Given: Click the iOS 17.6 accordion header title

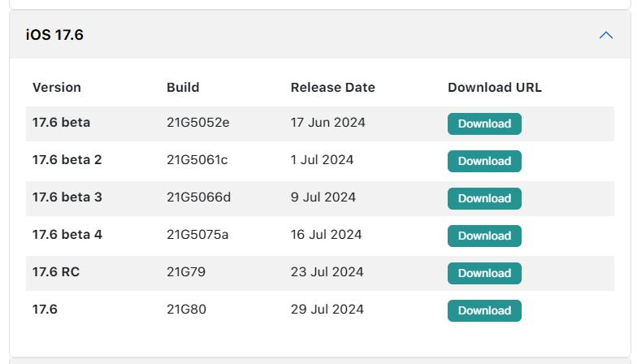Looking at the screenshot, I should click(x=54, y=35).
